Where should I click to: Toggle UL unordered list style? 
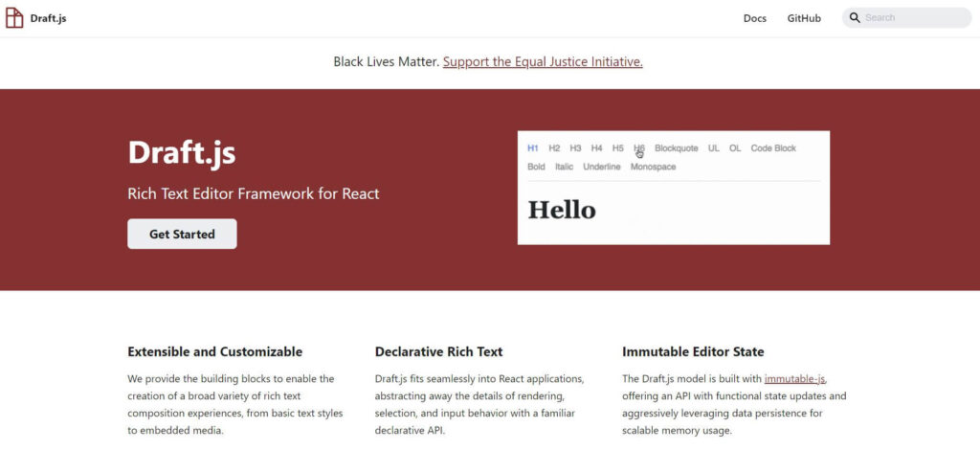point(714,148)
